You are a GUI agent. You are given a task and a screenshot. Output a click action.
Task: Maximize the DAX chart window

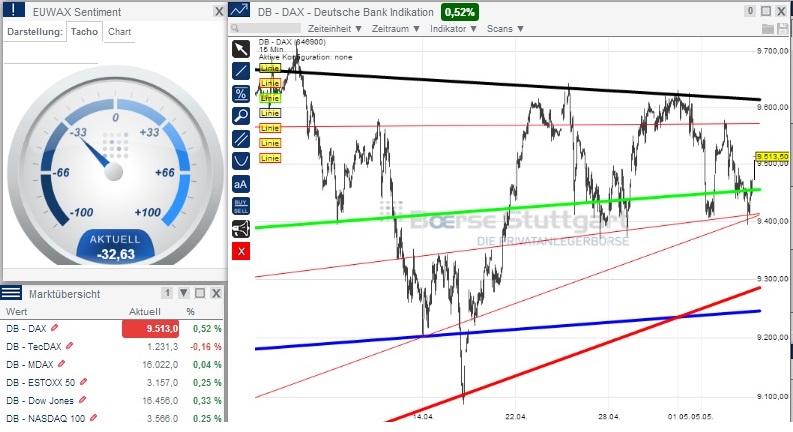point(766,11)
